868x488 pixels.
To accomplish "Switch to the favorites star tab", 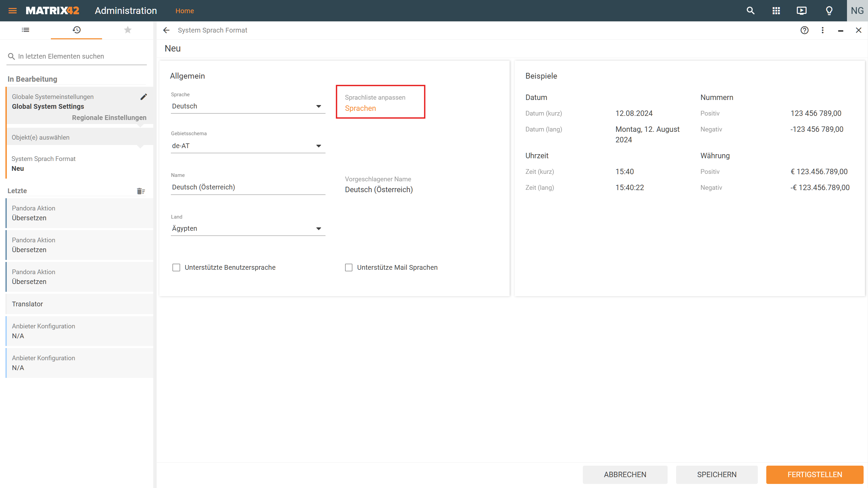I will coord(127,30).
